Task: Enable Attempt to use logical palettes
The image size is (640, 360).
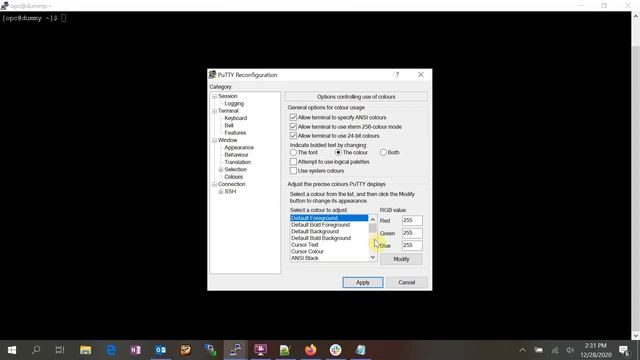Action: [293, 162]
